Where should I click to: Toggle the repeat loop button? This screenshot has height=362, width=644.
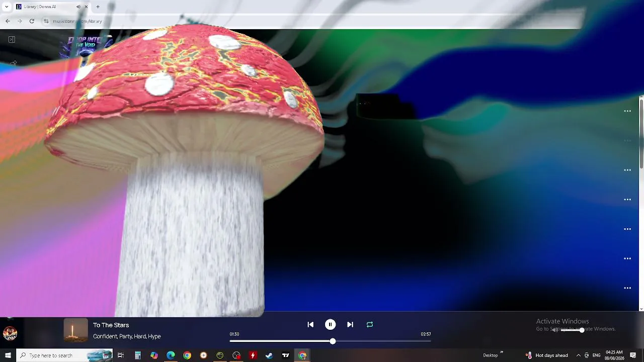(370, 325)
